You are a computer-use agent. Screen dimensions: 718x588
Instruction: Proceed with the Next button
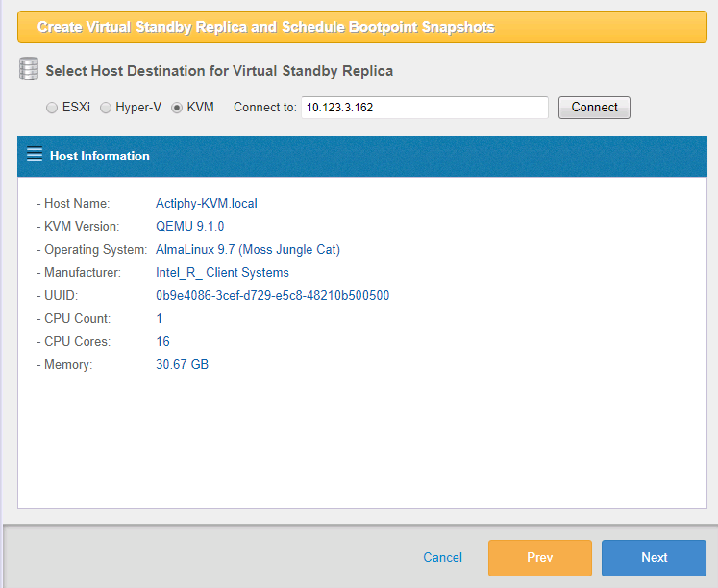[x=654, y=557]
